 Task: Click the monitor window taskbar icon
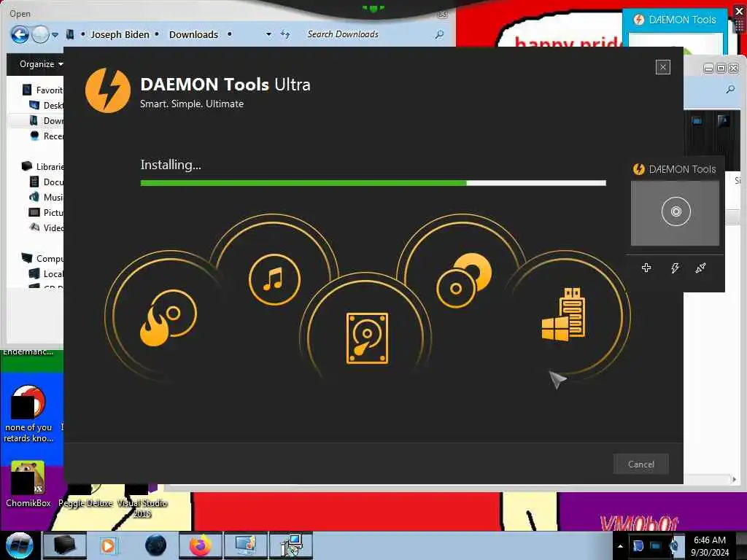[245, 545]
